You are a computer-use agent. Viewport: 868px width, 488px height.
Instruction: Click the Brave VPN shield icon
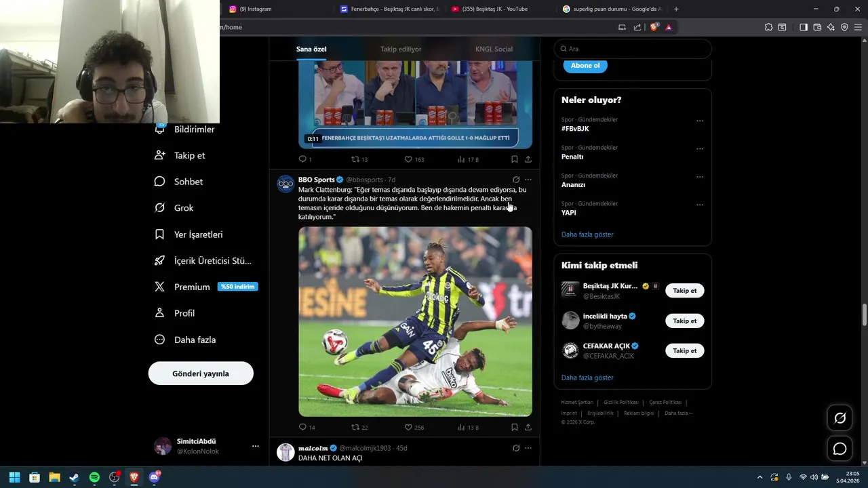coord(844,27)
